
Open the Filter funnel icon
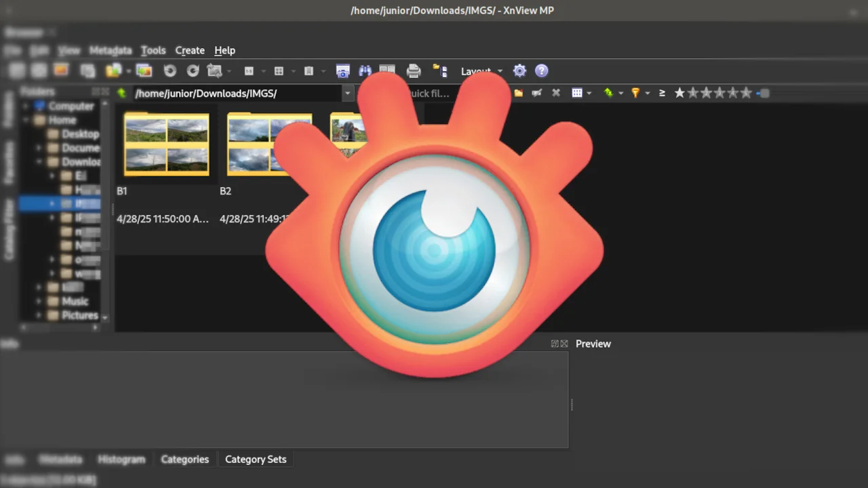click(635, 93)
